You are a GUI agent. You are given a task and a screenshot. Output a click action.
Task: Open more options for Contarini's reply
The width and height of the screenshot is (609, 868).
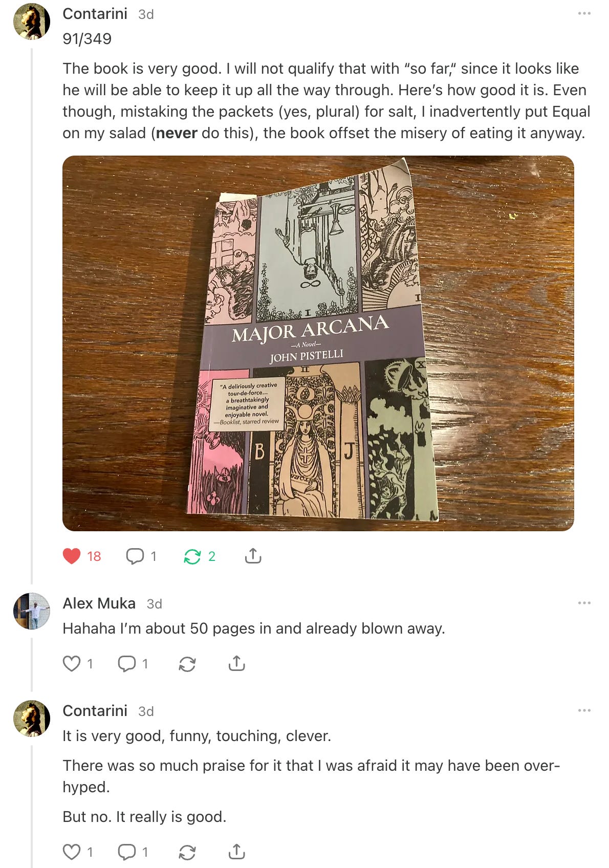[584, 710]
